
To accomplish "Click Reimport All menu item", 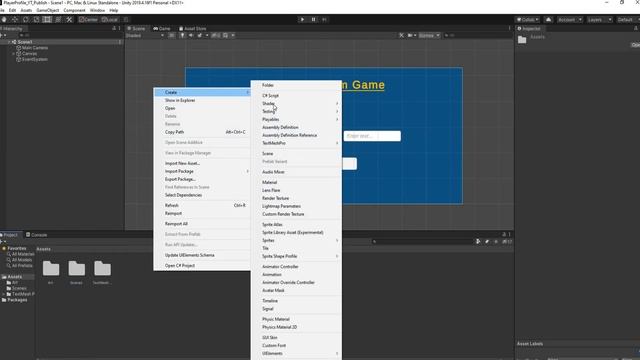I will (202, 224).
